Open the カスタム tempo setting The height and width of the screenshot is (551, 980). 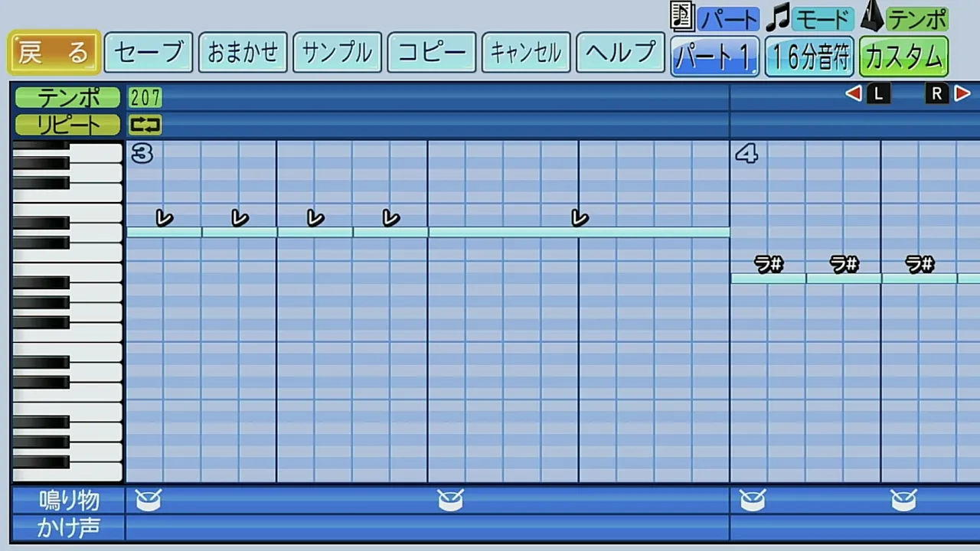[903, 57]
